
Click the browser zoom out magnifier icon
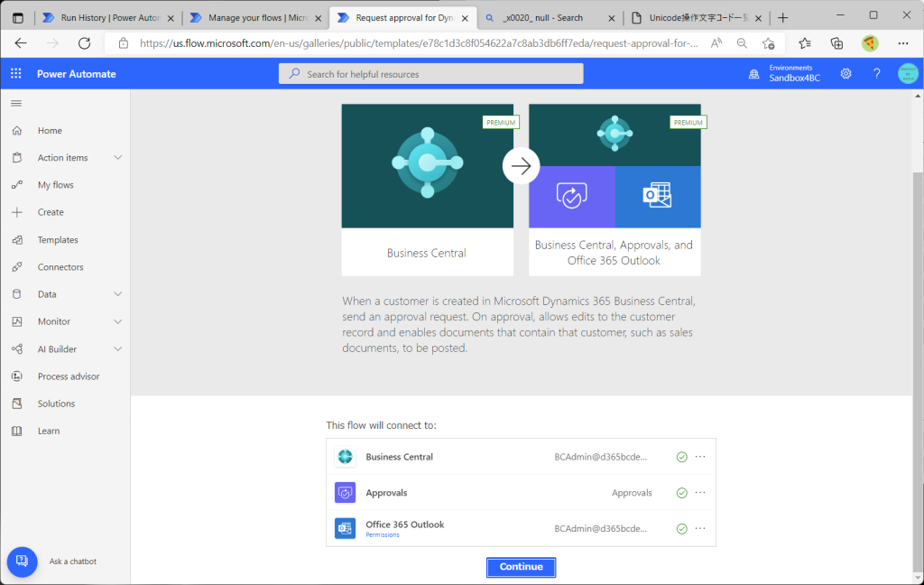(742, 43)
